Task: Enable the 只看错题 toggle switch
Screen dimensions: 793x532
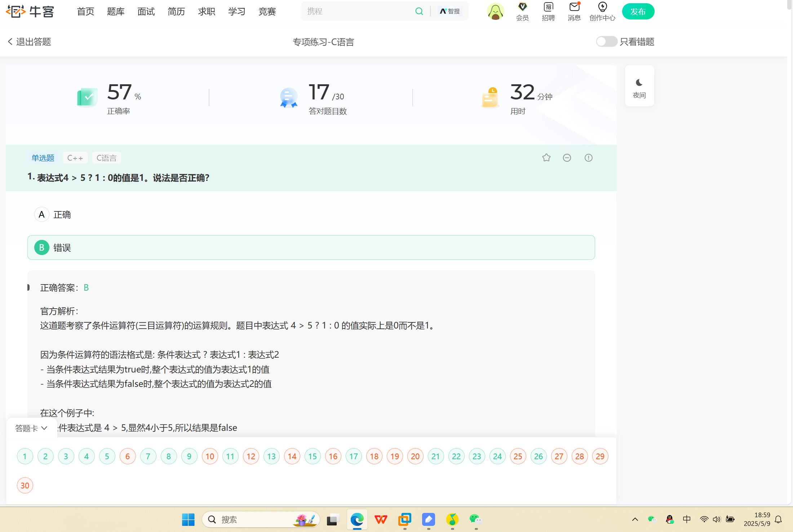Action: 606,42
